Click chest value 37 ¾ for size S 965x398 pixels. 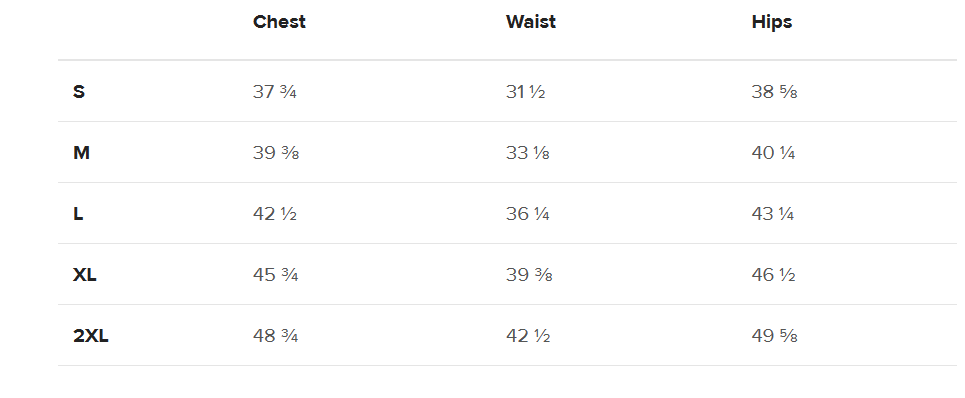pos(274,92)
